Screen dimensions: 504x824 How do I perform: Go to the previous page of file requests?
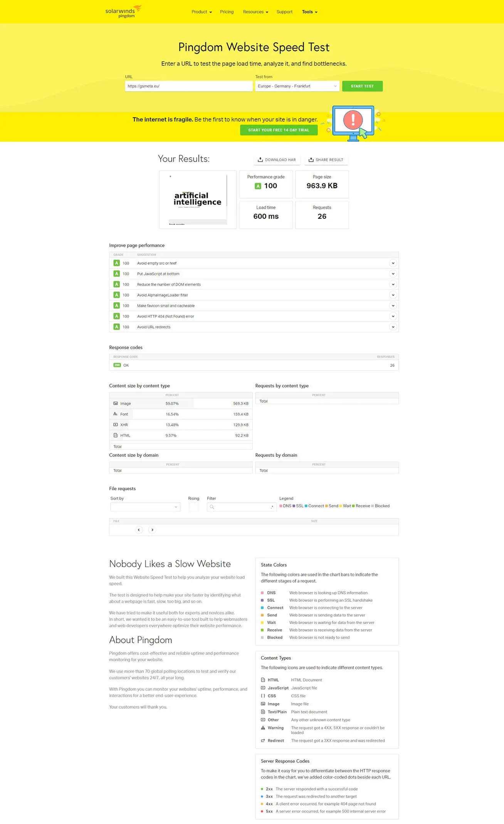point(139,530)
